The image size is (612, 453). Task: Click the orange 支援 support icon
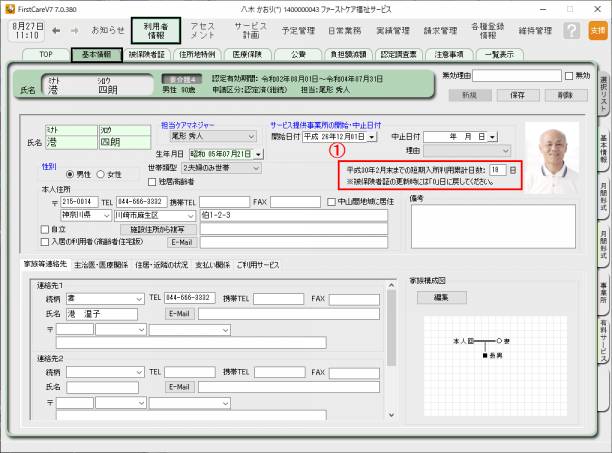597,31
